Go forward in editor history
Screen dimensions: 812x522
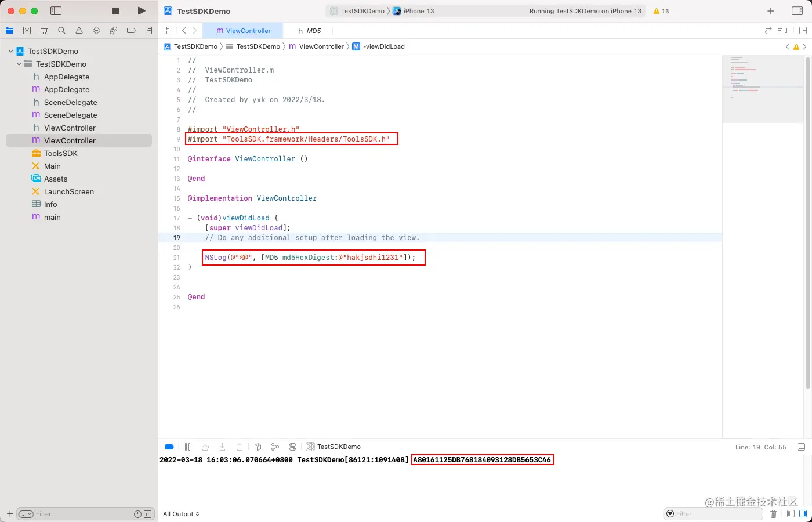point(195,31)
